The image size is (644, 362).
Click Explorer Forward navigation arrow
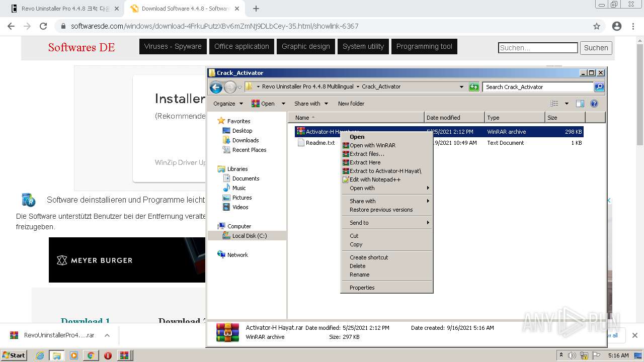[230, 87]
